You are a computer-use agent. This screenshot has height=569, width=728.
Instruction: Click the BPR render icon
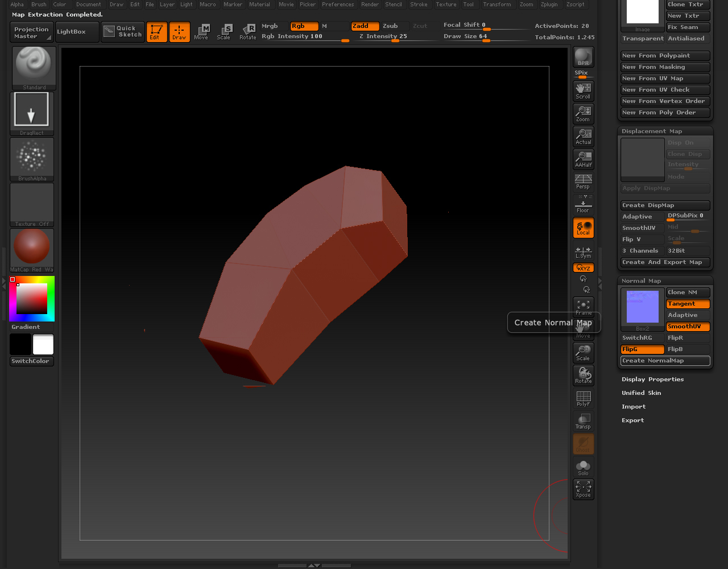coord(583,57)
